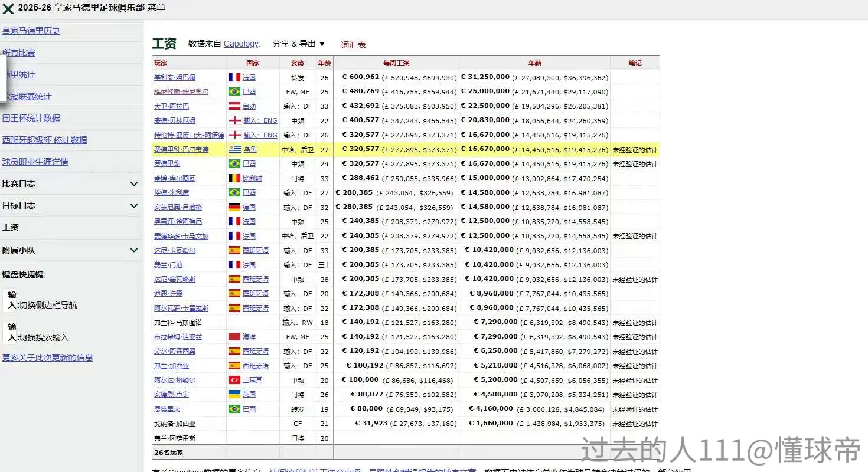The height and width of the screenshot is (472, 868).
Task: Click the France flag in 爱德华多·卡马文加 row
Action: [234, 235]
